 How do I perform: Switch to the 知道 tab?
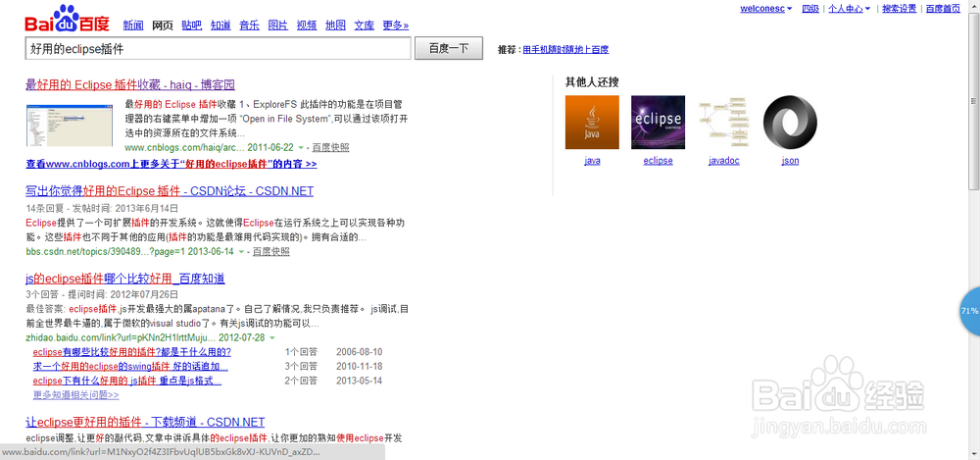(220, 26)
